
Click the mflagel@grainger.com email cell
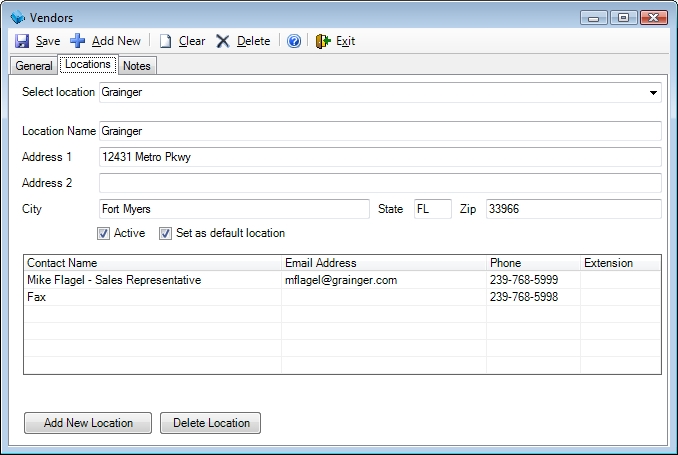point(384,280)
